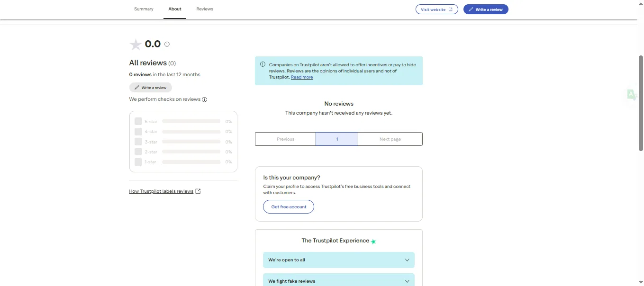This screenshot has height=286, width=644.
Task: Click chevron on We're open to all
Action: (x=407, y=260)
